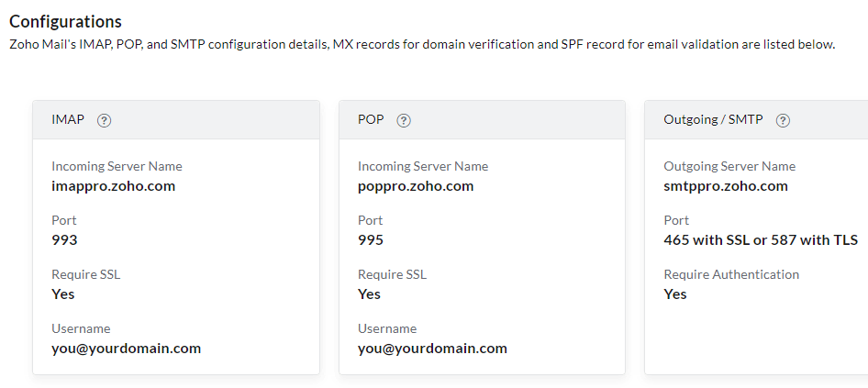Click the Require SSL Yes value under POP
The image size is (868, 388).
[x=369, y=294]
